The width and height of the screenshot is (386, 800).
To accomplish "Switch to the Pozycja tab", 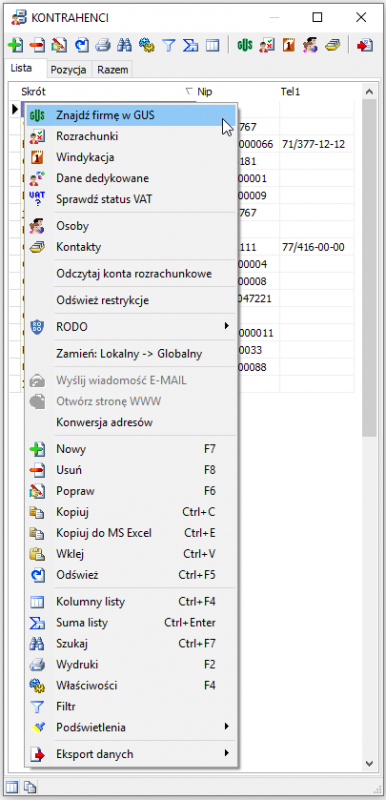I will tap(68, 70).
